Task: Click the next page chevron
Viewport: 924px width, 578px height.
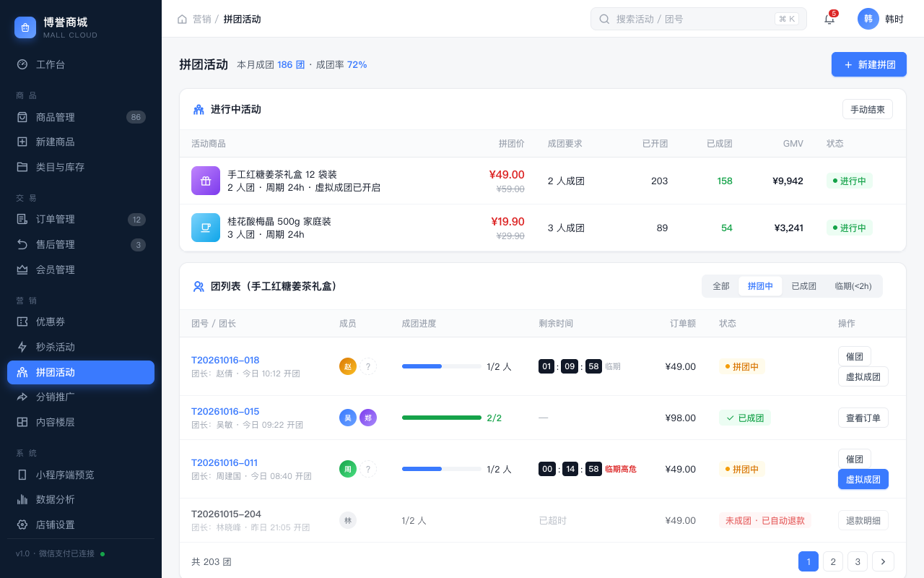Action: 883,561
